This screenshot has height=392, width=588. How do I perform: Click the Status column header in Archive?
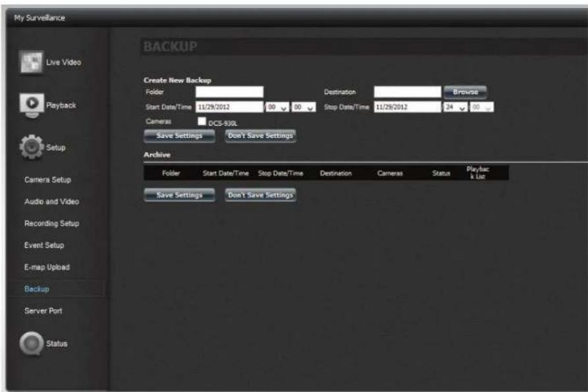[x=441, y=173]
